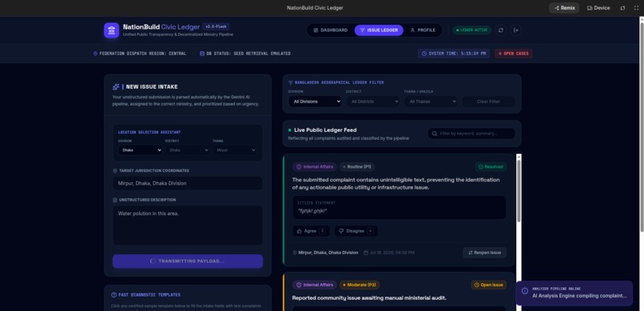Click the clock icon beside System Time

click(x=424, y=54)
